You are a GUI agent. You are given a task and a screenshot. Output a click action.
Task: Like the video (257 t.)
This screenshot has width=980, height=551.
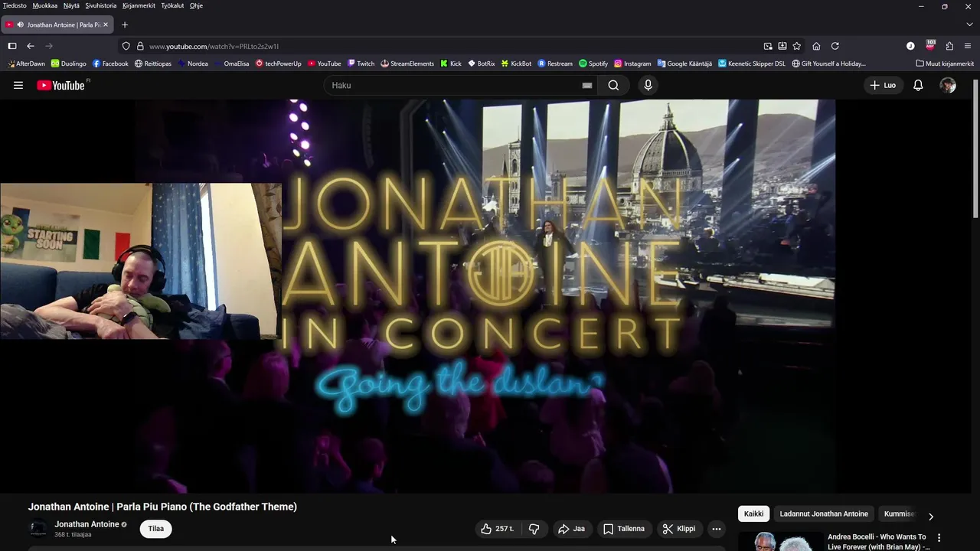pos(498,529)
